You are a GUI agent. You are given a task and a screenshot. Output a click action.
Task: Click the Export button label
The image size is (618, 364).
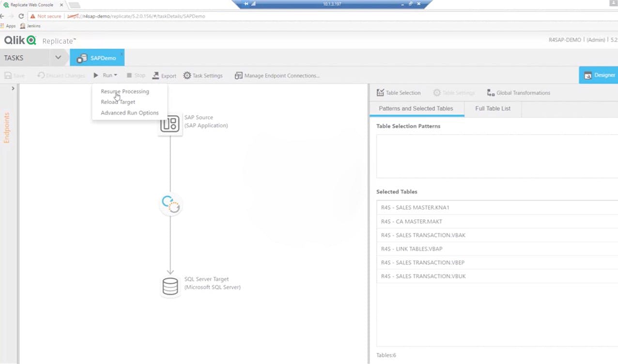[x=169, y=76]
